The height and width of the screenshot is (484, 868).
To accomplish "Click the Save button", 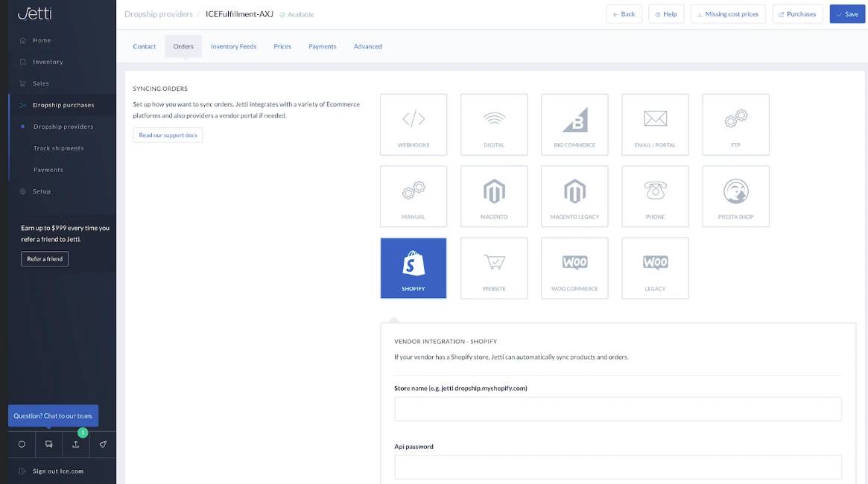I will (847, 14).
